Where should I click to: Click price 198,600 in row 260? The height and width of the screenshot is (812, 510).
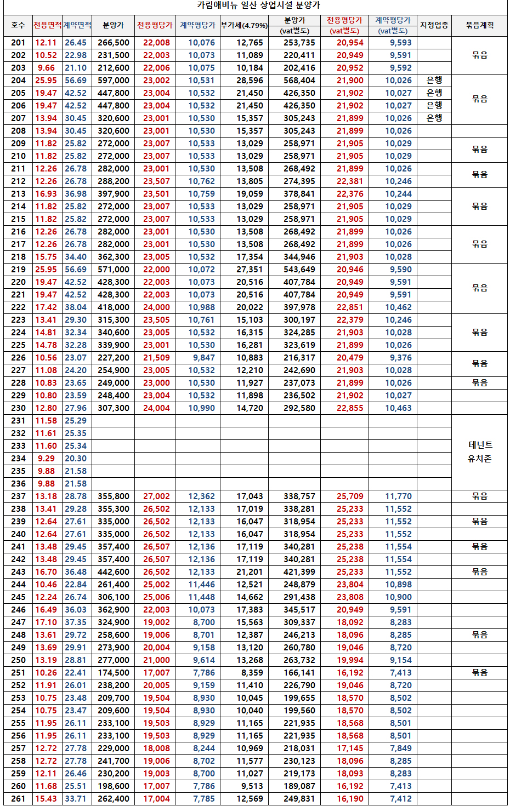(114, 786)
